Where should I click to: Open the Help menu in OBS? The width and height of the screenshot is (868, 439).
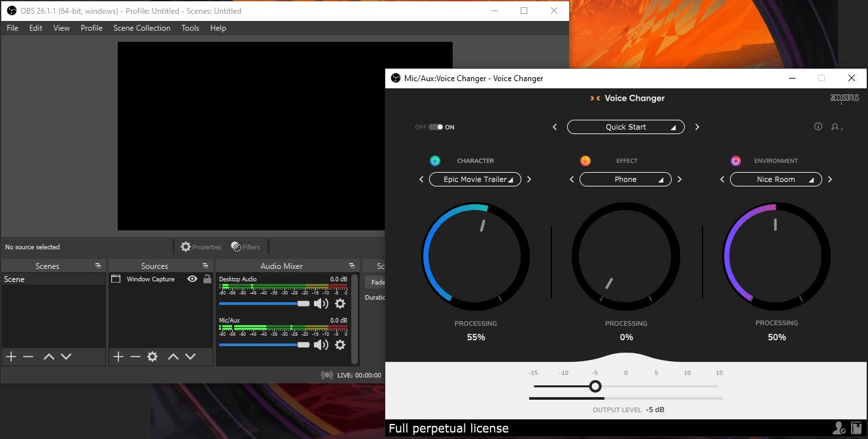pyautogui.click(x=218, y=28)
